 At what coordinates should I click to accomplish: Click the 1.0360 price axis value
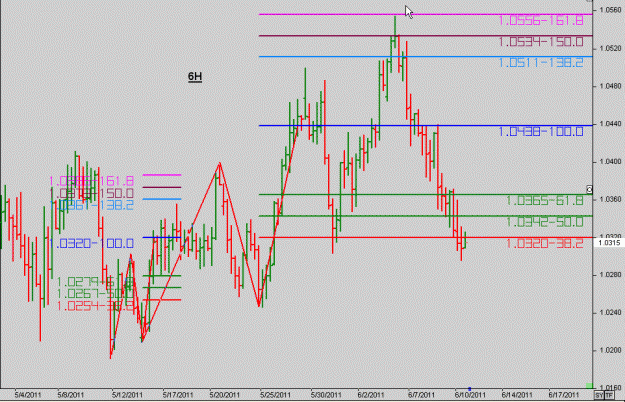[610, 200]
